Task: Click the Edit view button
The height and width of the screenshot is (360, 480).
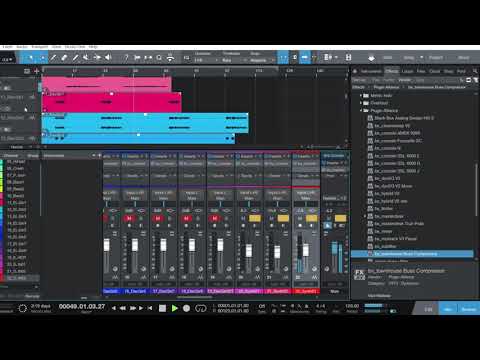Action: point(428,309)
